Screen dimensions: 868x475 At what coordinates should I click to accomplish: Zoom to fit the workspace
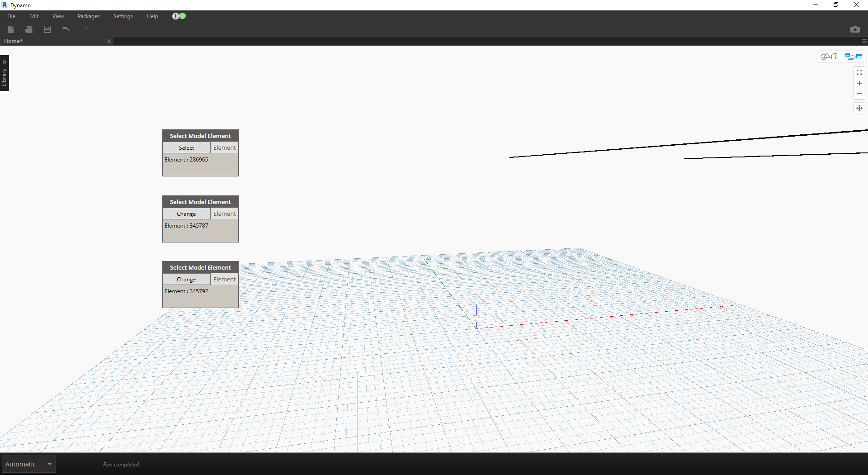tap(859, 72)
